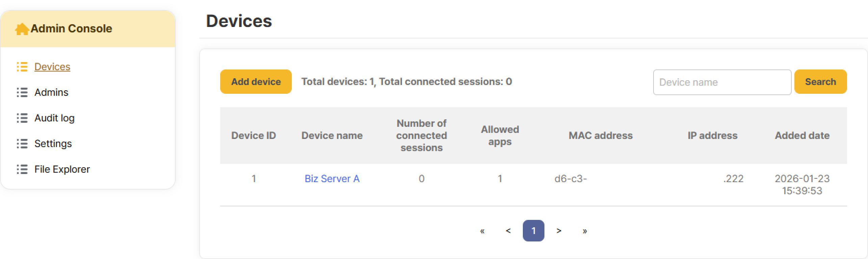
Task: Click the list icon beside File Explorer
Action: click(22, 169)
